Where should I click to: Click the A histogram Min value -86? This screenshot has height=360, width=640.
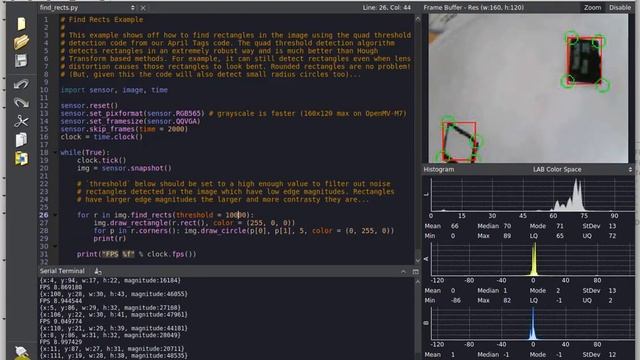(455, 300)
